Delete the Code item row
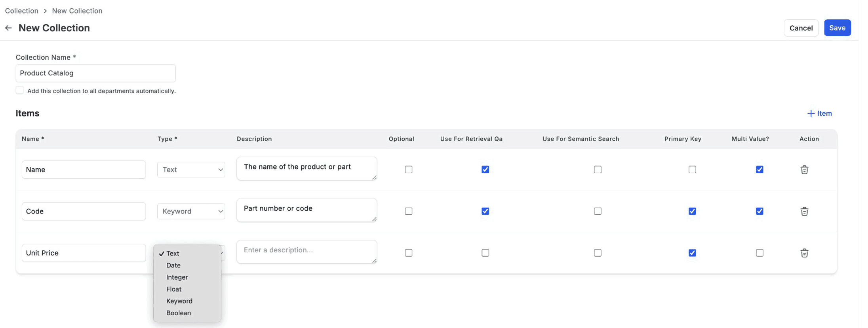The height and width of the screenshot is (328, 868). [x=804, y=211]
